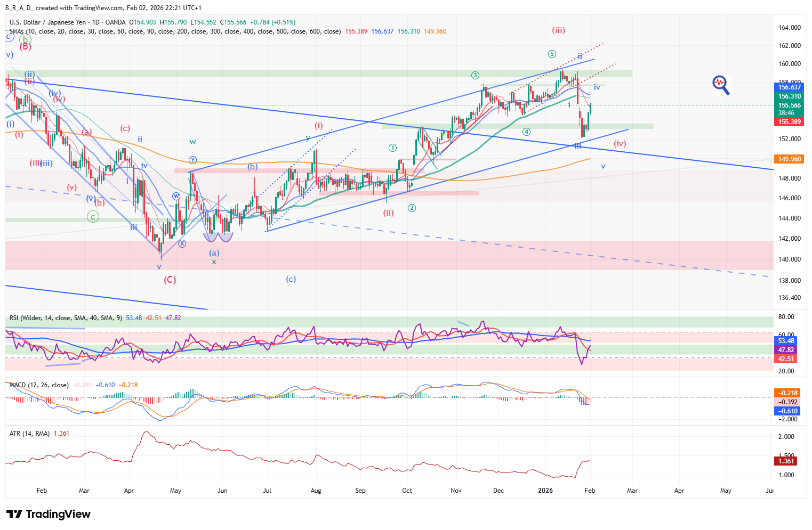Screen dimensions: 812x530
Task: Click the circled X wave label
Action: tap(182, 243)
